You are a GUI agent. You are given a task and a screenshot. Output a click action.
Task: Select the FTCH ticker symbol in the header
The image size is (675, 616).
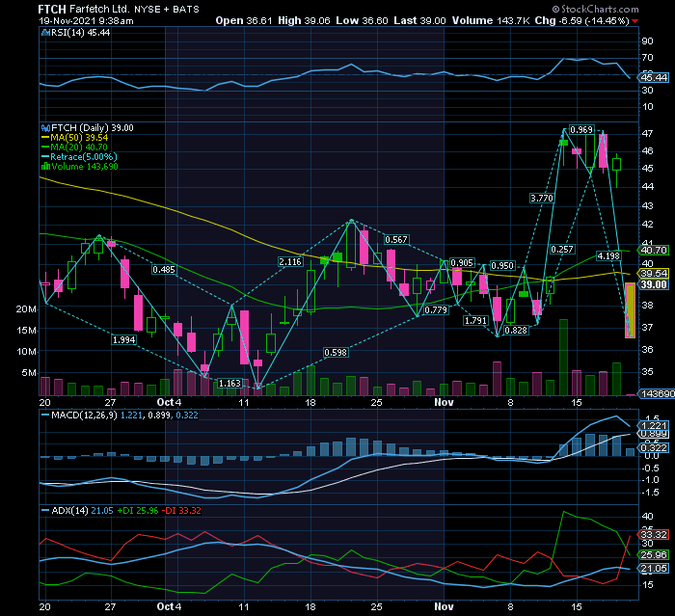[x=52, y=9]
